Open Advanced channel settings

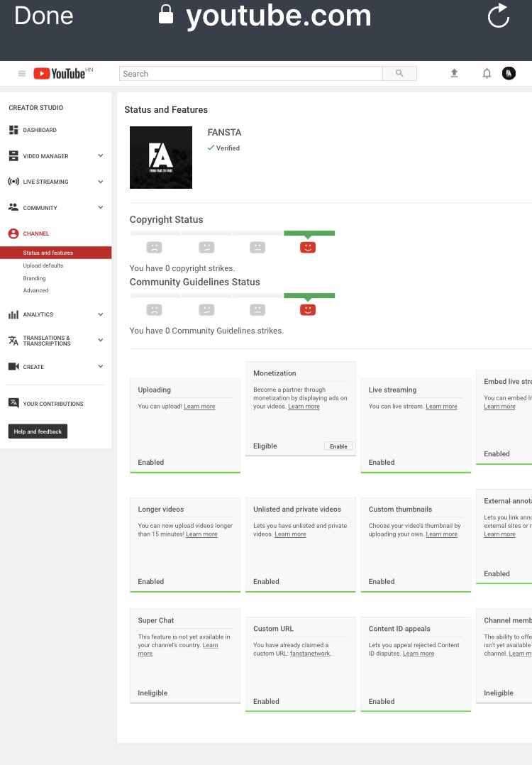[x=35, y=290]
